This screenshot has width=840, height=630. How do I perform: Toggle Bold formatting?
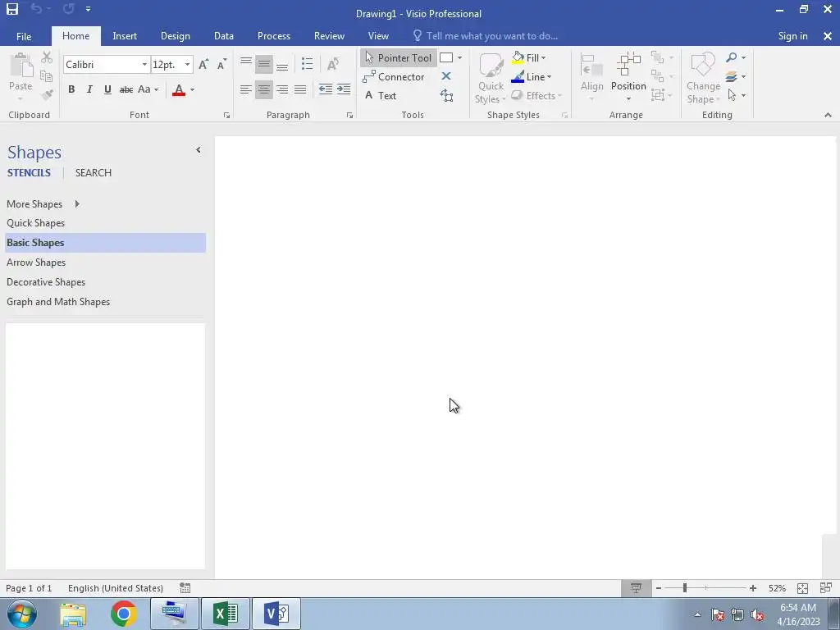coord(71,89)
